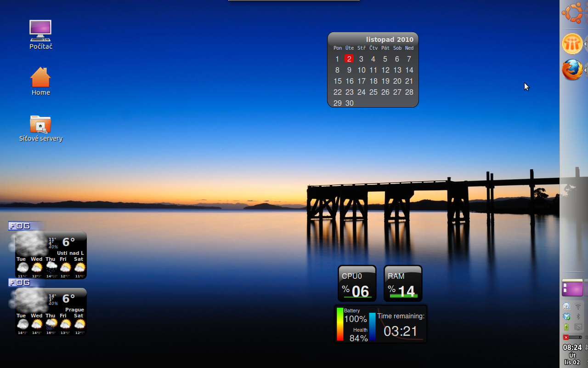Open the Dropbox tray icon
588x368 pixels.
[566, 316]
